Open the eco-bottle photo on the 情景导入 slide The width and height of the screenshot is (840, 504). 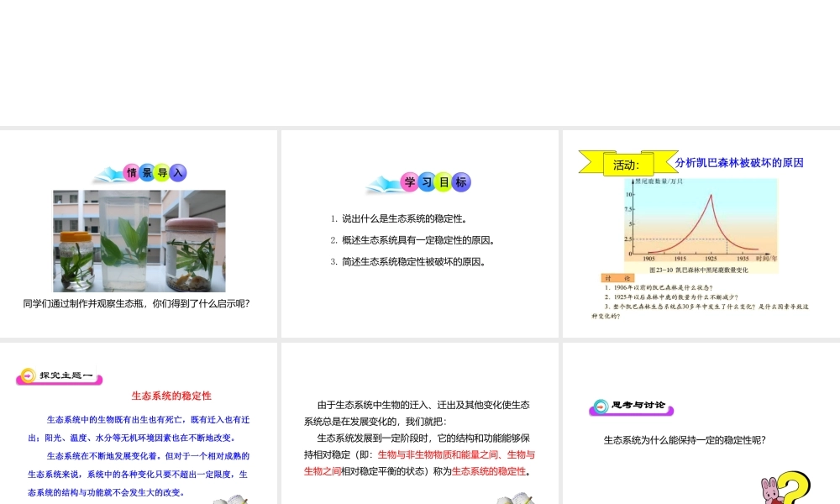139,241
